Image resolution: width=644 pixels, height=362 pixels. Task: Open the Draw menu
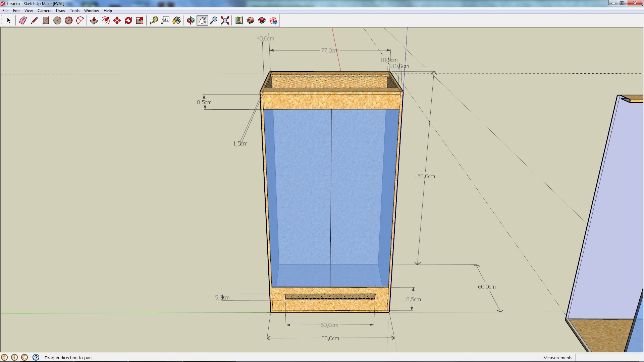[60, 11]
